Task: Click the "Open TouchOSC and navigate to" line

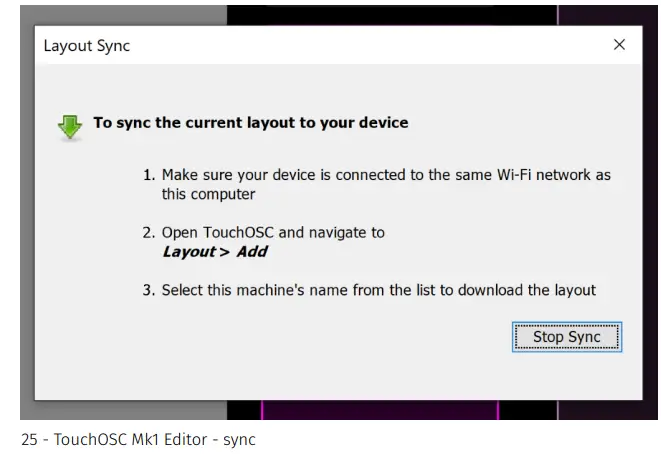Action: pos(273,232)
